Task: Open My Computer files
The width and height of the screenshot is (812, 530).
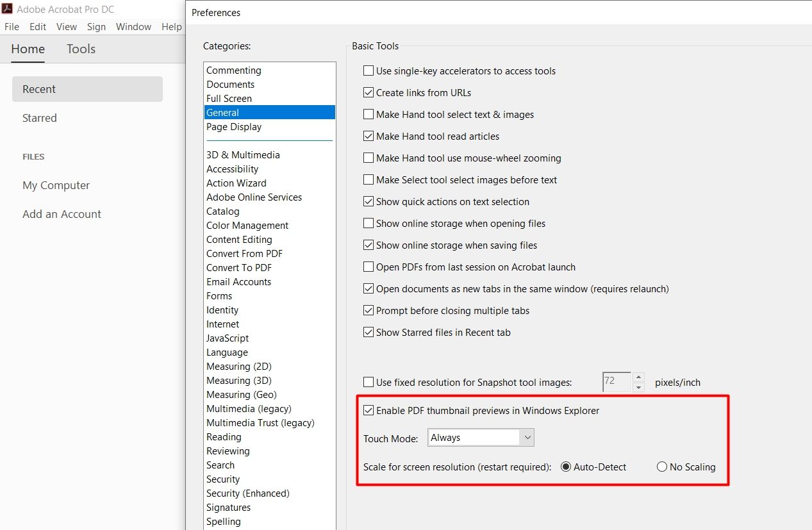Action: [x=56, y=185]
